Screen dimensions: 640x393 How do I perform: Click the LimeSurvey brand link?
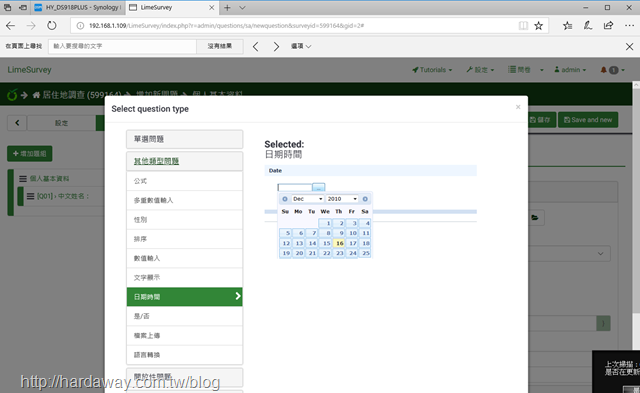pos(29,70)
